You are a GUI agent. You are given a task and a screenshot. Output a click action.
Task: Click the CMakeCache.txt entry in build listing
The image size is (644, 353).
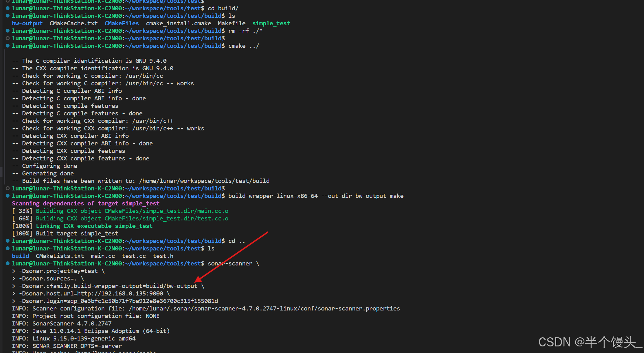[x=73, y=23]
